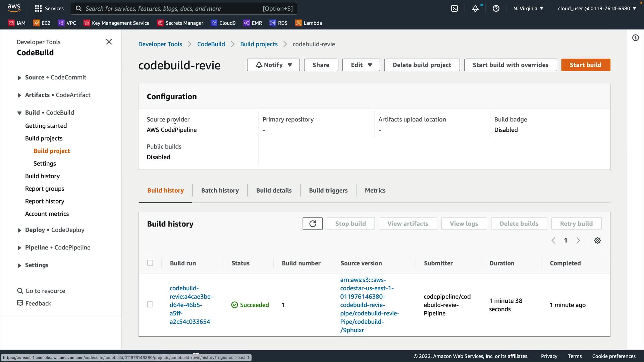Open build history table settings gear
This screenshot has width=644, height=362.
[x=597, y=241]
